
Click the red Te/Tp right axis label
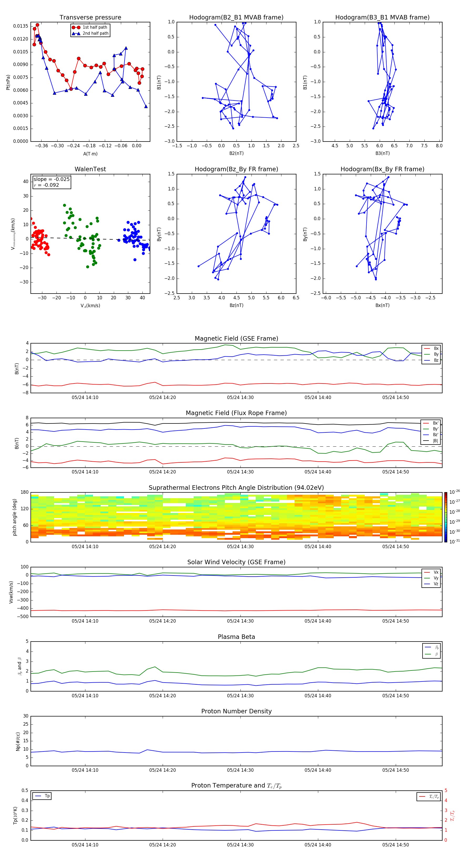453,815
